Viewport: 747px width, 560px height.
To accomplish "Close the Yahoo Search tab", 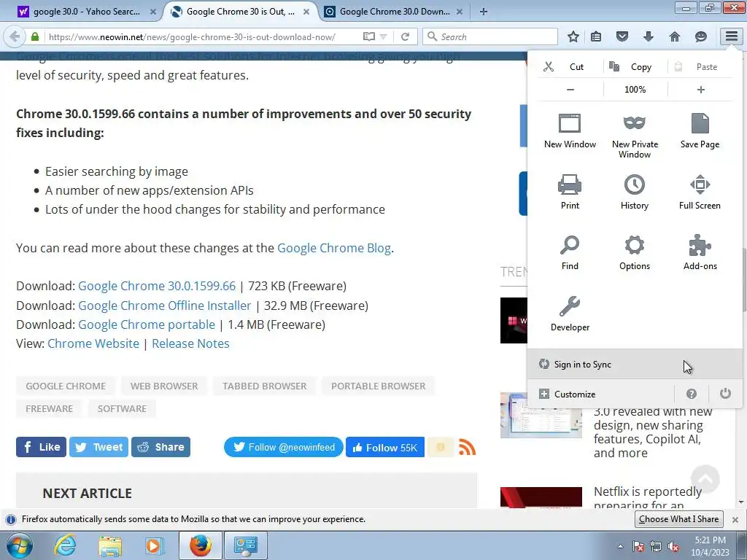I will click(153, 12).
